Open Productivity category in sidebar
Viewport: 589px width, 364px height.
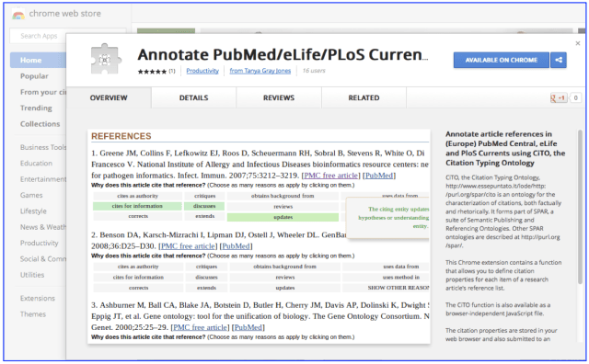39,244
